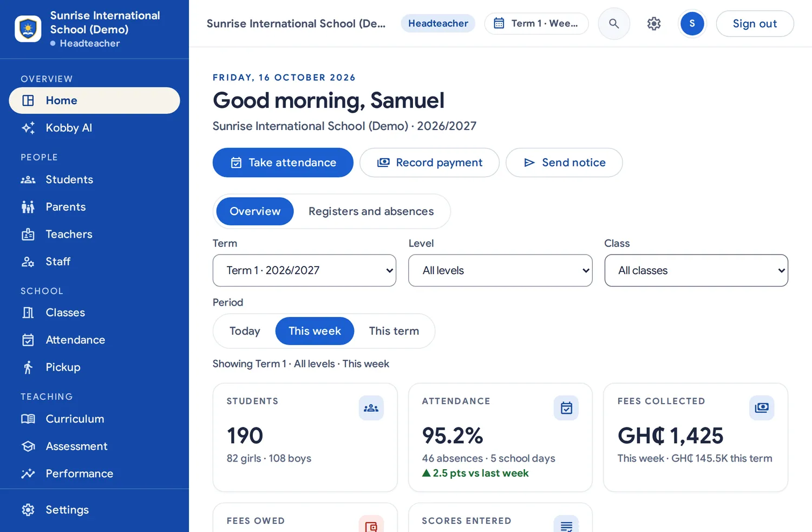The width and height of the screenshot is (812, 532).
Task: Click the Staff sidebar person-gear icon
Action: click(x=28, y=262)
